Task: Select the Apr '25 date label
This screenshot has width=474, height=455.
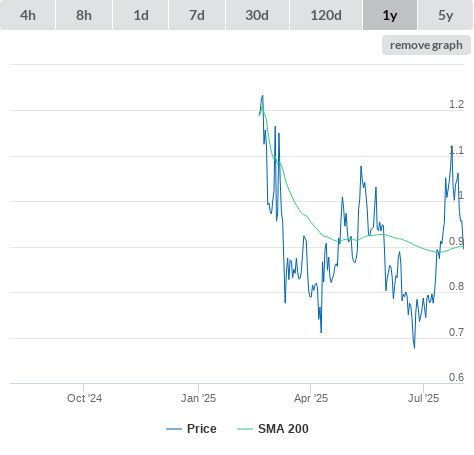Action: pos(311,398)
